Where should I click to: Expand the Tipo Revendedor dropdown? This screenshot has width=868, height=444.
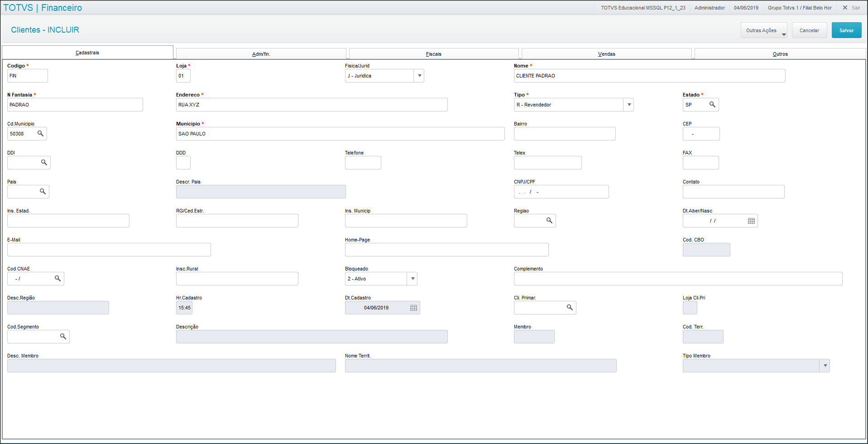pyautogui.click(x=628, y=105)
